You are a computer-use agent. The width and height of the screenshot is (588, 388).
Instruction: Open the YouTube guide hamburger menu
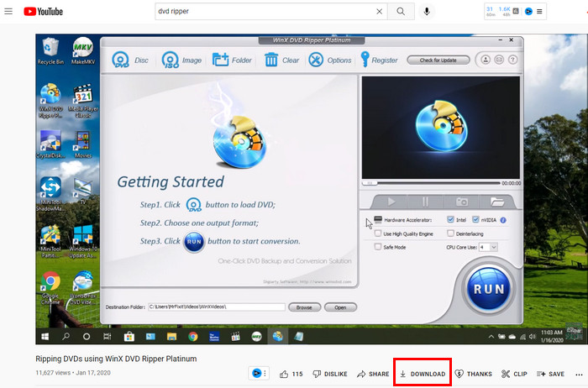8,12
